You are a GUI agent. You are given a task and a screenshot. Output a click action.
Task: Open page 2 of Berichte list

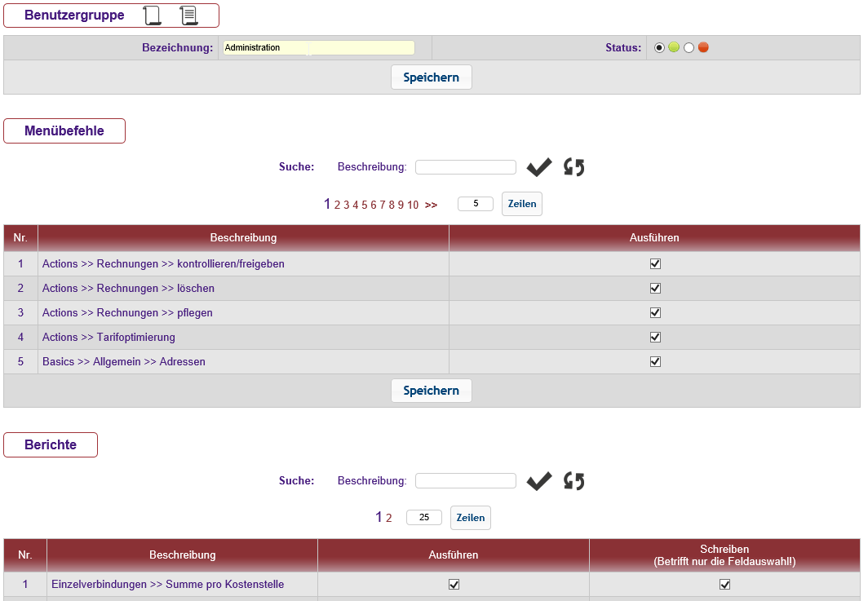(x=389, y=518)
